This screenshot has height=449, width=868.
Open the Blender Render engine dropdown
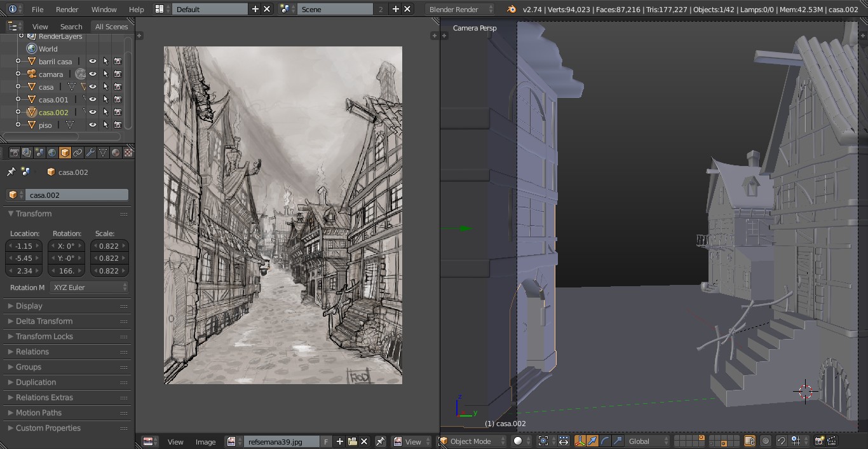tap(460, 9)
